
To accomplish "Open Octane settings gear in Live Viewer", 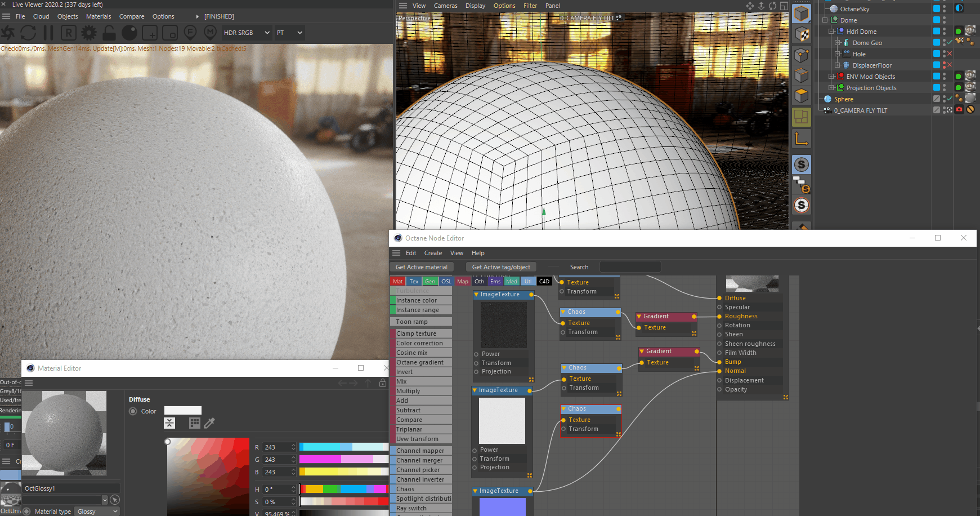I will coord(89,33).
